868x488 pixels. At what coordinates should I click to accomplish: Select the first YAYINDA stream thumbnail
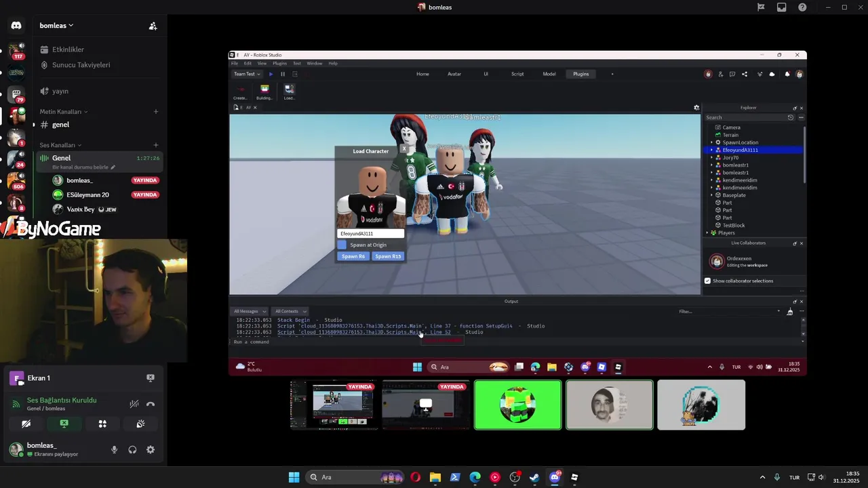coord(333,405)
